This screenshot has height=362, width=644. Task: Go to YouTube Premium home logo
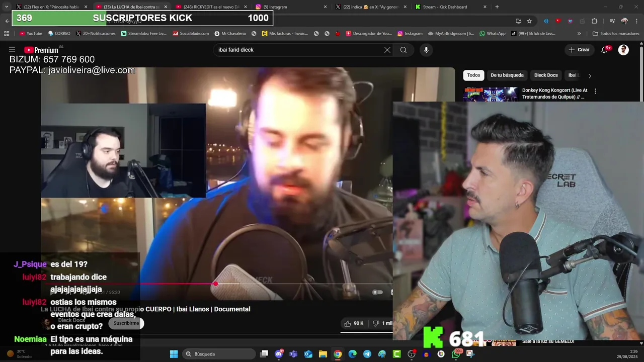pyautogui.click(x=41, y=50)
